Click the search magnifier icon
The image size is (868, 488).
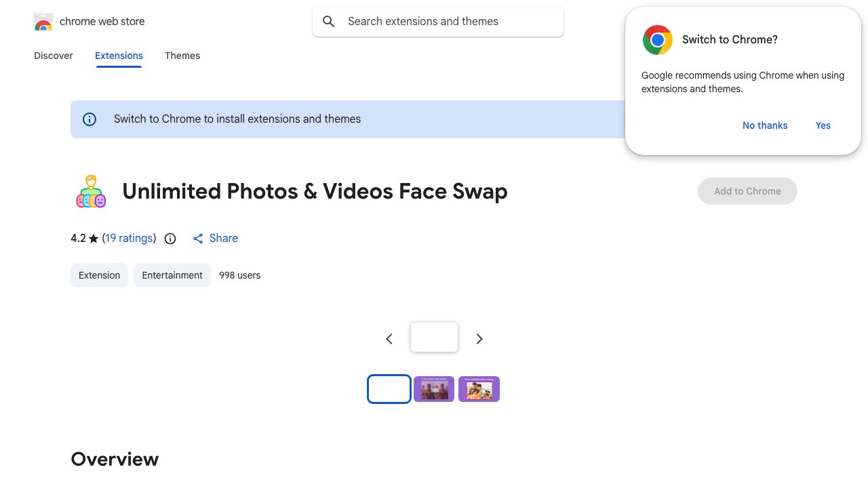[x=329, y=22]
